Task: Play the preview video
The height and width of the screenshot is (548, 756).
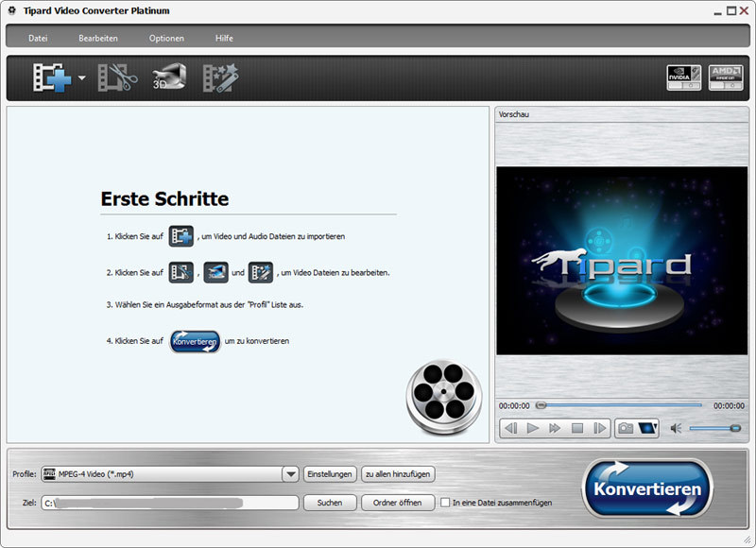Action: [x=533, y=428]
